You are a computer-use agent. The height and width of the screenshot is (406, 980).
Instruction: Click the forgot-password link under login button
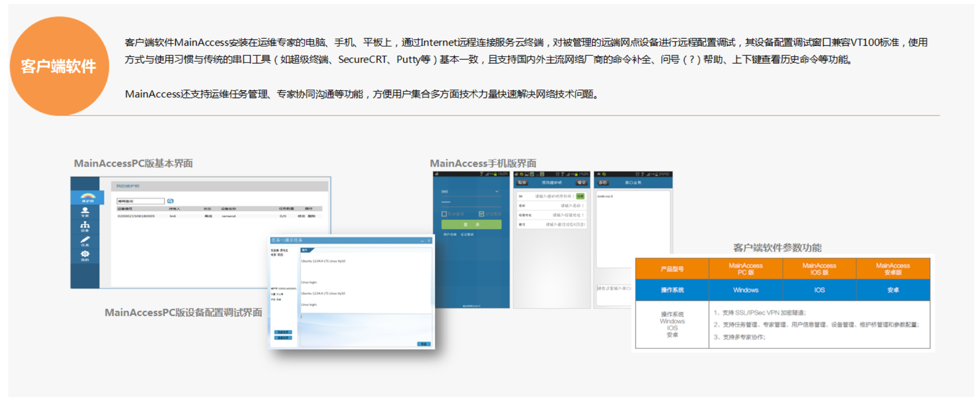[467, 234]
